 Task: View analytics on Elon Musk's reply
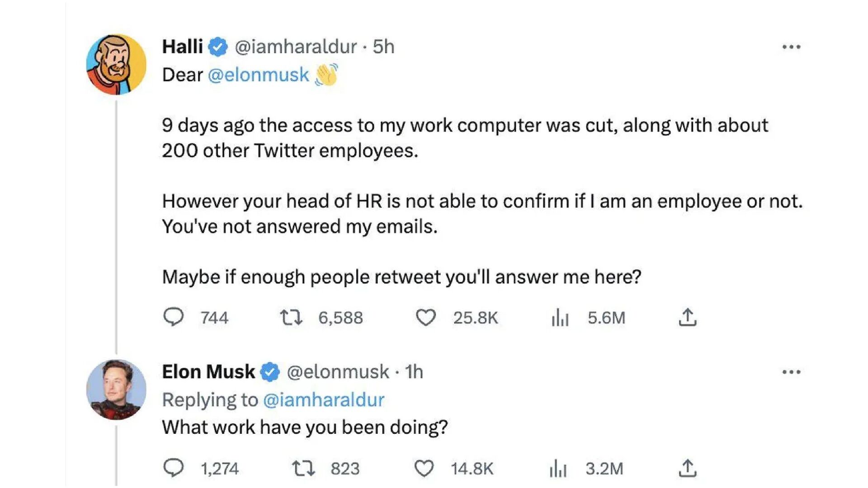click(x=558, y=468)
